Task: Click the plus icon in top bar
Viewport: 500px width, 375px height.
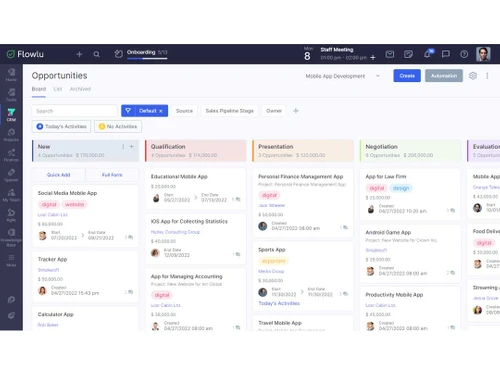Action: coord(79,54)
